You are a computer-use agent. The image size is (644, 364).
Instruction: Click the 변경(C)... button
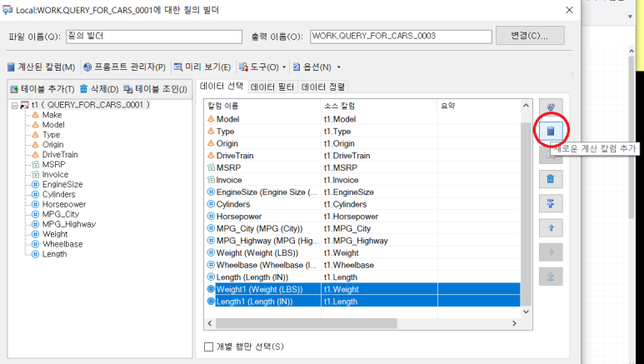[530, 36]
